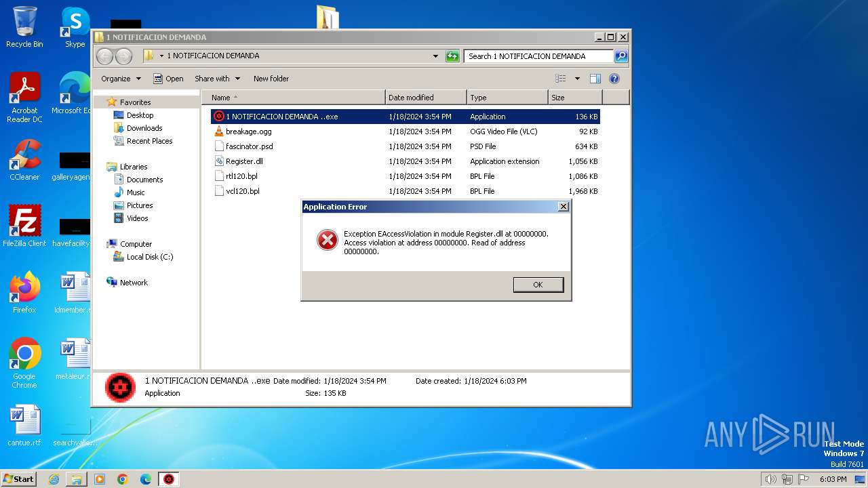Sort by Size column header
Viewport: 868px width, 488px height.
[575, 98]
